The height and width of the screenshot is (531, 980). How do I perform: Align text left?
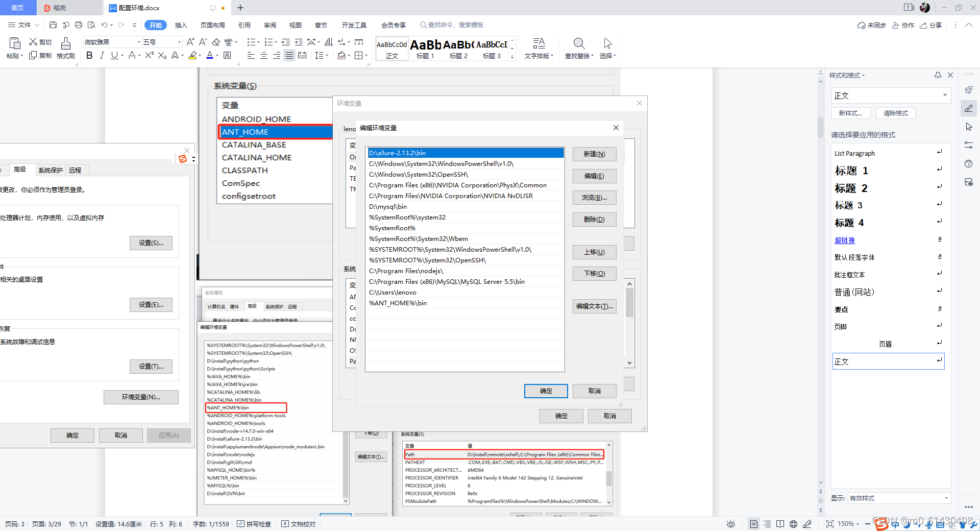click(x=251, y=55)
